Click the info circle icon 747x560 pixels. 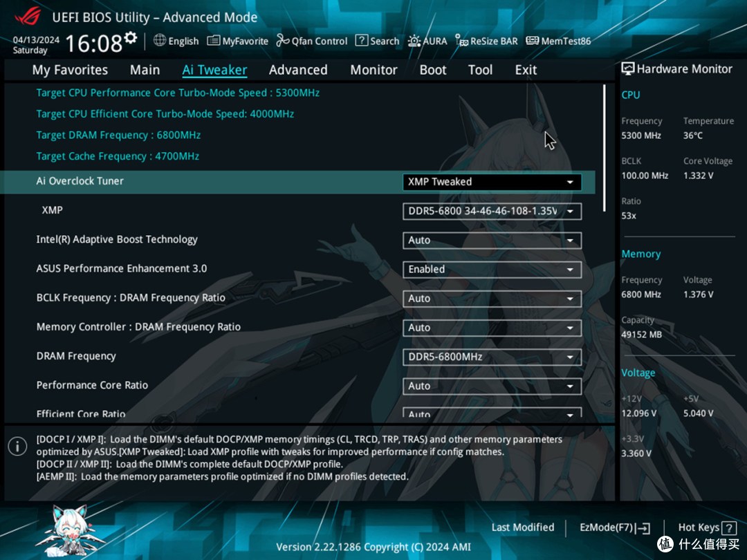pyautogui.click(x=17, y=447)
